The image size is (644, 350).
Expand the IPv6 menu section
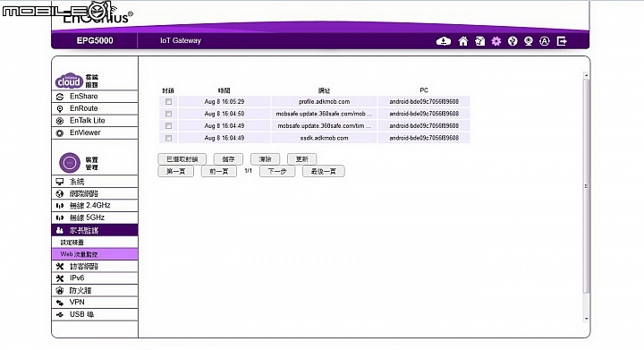95,278
